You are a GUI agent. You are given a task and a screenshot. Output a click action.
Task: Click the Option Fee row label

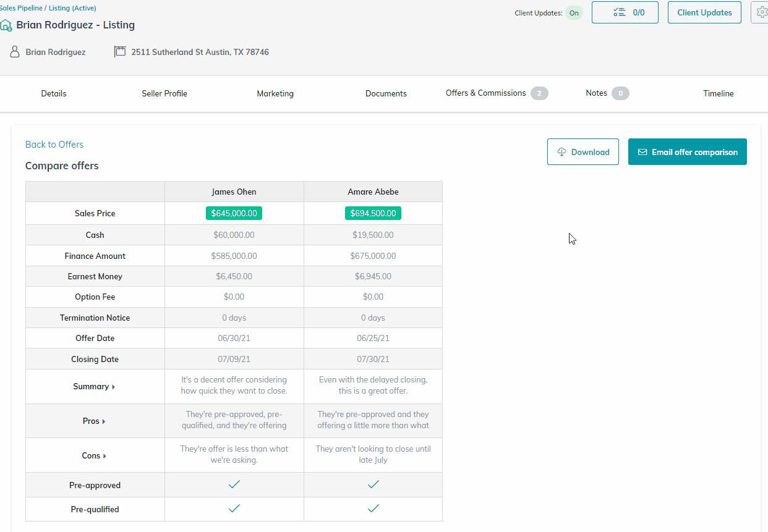click(x=95, y=297)
